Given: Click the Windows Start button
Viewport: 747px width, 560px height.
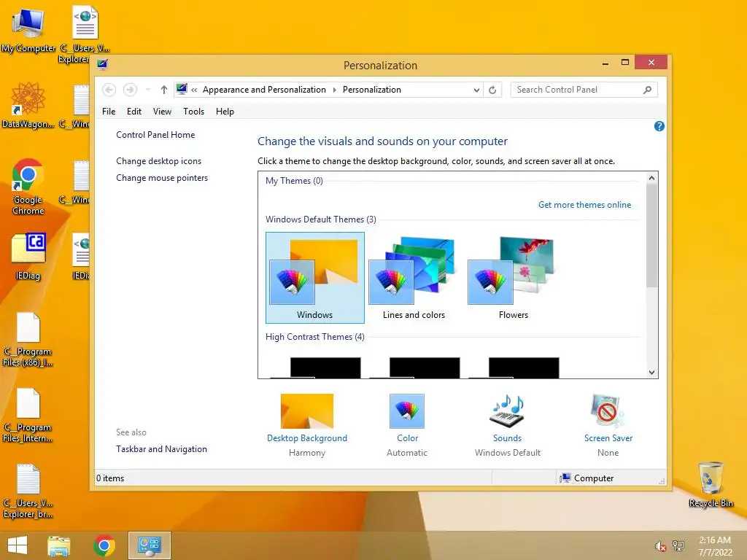Looking at the screenshot, I should point(18,545).
